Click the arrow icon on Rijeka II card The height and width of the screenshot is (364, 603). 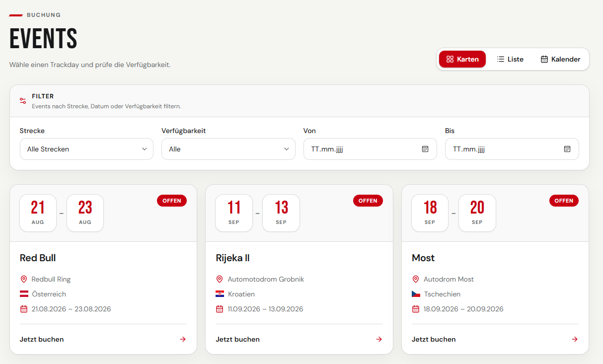click(x=379, y=339)
